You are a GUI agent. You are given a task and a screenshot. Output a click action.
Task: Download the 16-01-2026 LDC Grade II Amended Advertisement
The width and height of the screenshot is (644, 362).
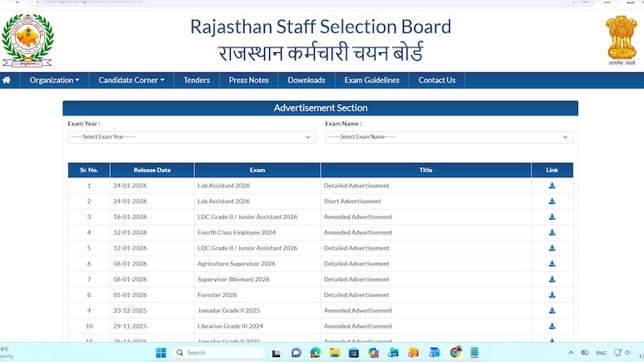pos(552,216)
